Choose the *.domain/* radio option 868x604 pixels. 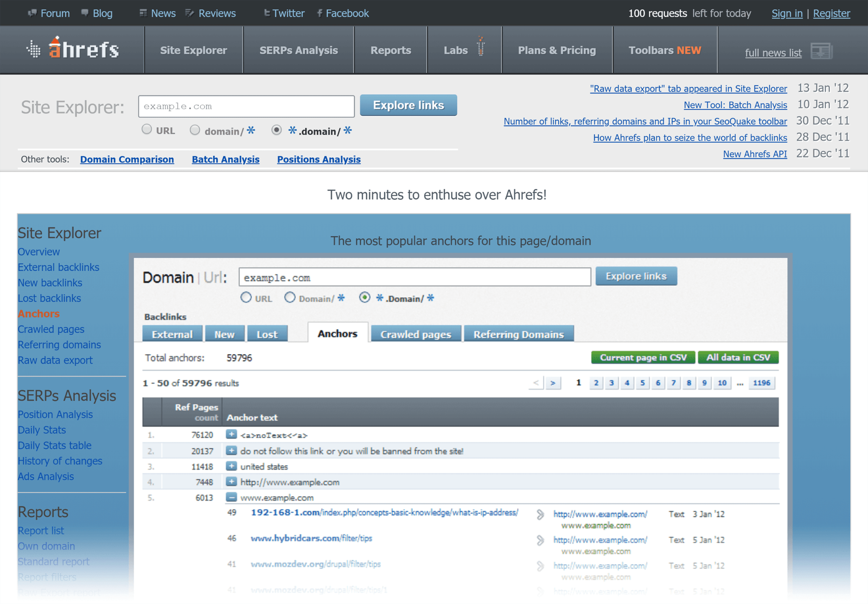[277, 130]
